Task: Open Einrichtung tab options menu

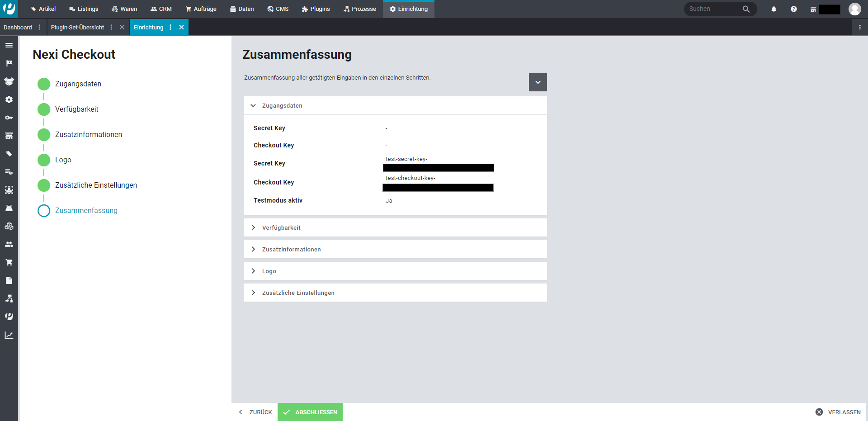Action: 170,27
